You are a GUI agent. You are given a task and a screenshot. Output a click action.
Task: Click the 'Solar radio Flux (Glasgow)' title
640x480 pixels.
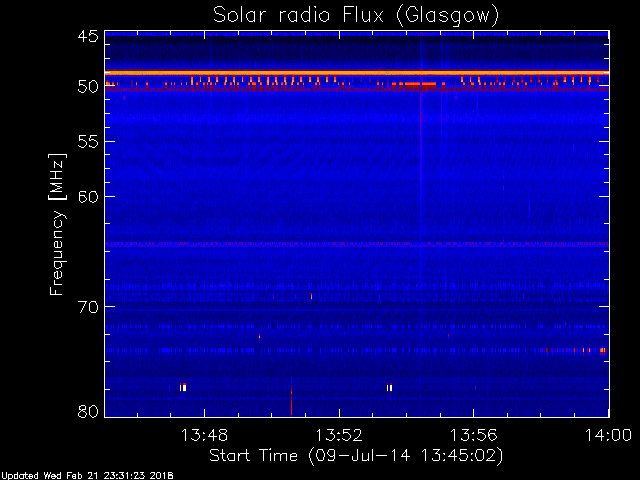point(356,16)
